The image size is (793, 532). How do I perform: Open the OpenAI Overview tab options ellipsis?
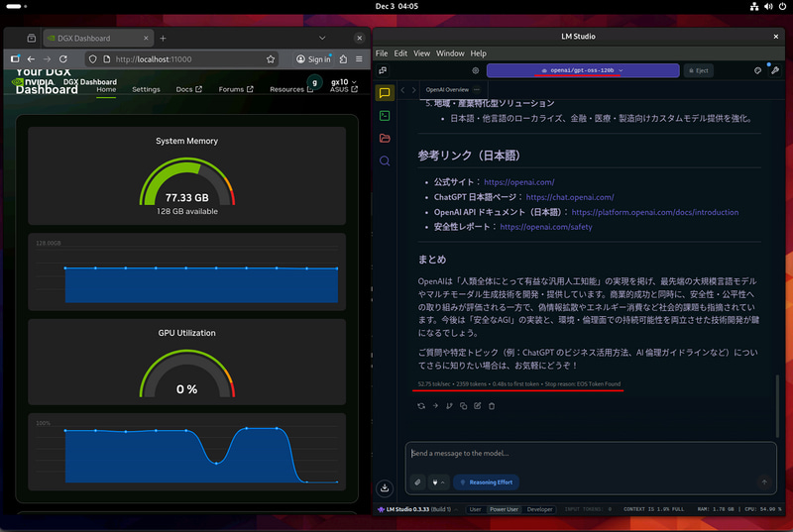click(477, 90)
